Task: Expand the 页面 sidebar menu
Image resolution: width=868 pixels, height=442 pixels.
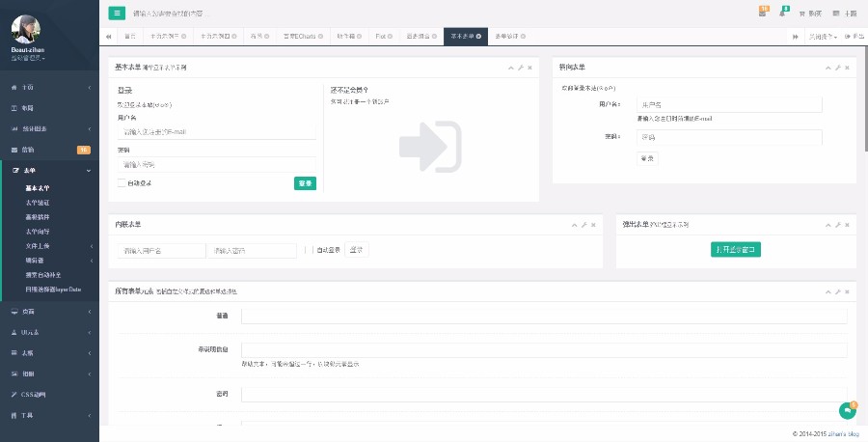Action: click(x=50, y=312)
